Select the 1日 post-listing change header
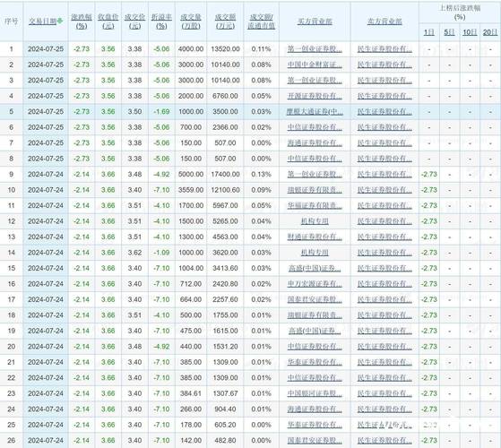 pyautogui.click(x=428, y=32)
